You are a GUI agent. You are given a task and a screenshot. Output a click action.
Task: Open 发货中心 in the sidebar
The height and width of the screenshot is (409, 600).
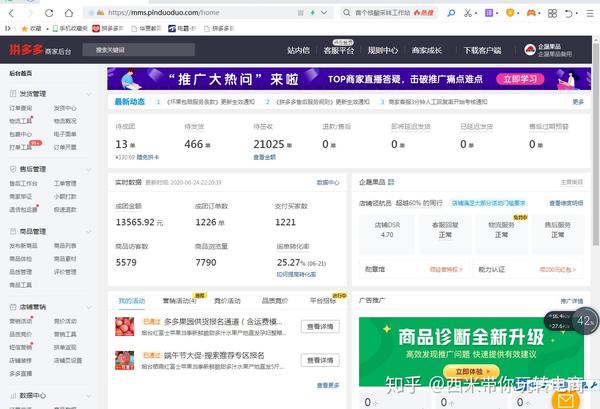point(65,108)
